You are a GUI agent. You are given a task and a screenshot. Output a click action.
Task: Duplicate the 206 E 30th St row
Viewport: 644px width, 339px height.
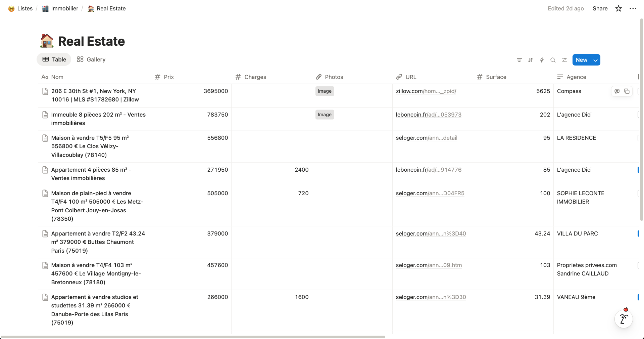click(x=627, y=91)
